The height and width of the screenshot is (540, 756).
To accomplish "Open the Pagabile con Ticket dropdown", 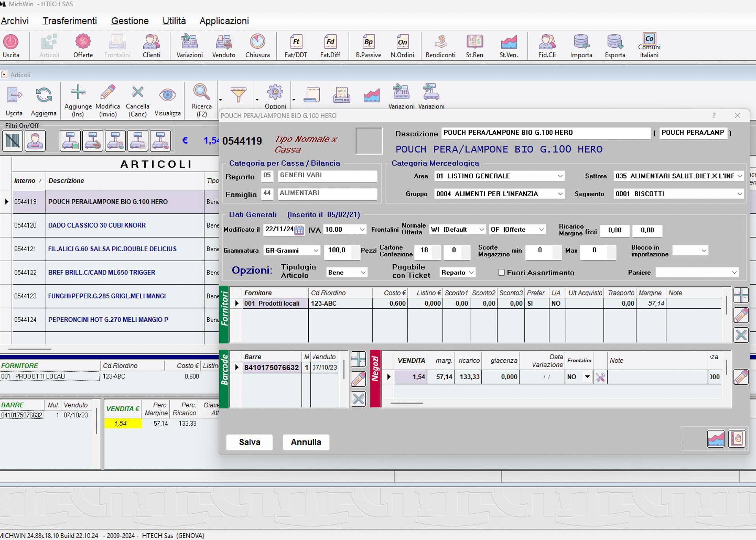I will [471, 273].
